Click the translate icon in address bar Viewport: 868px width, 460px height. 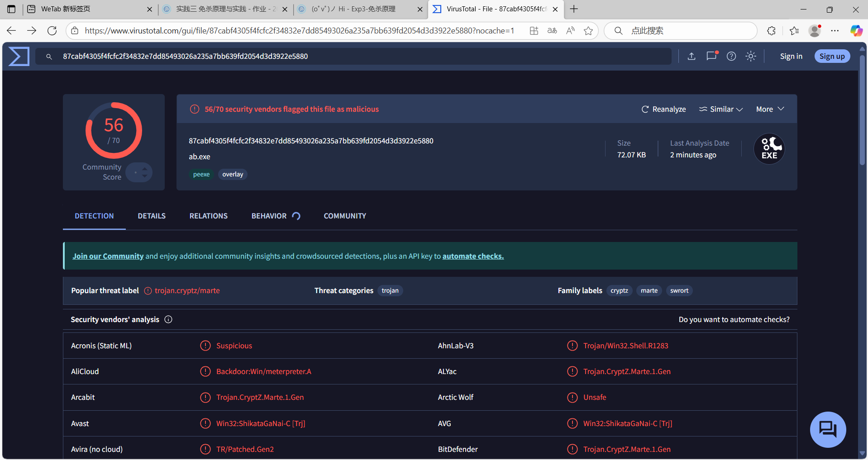552,30
